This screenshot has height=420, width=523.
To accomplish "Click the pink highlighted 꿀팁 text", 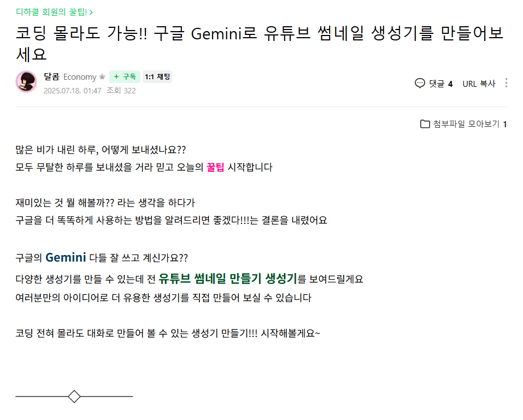I will coord(215,167).
